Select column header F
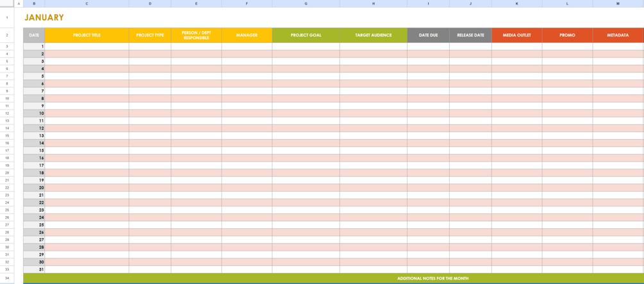 pyautogui.click(x=247, y=4)
